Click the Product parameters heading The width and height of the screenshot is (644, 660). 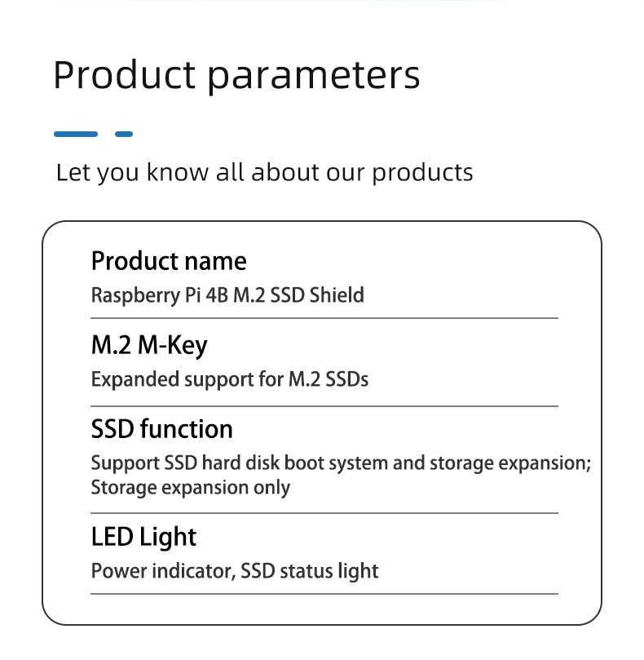click(x=236, y=75)
